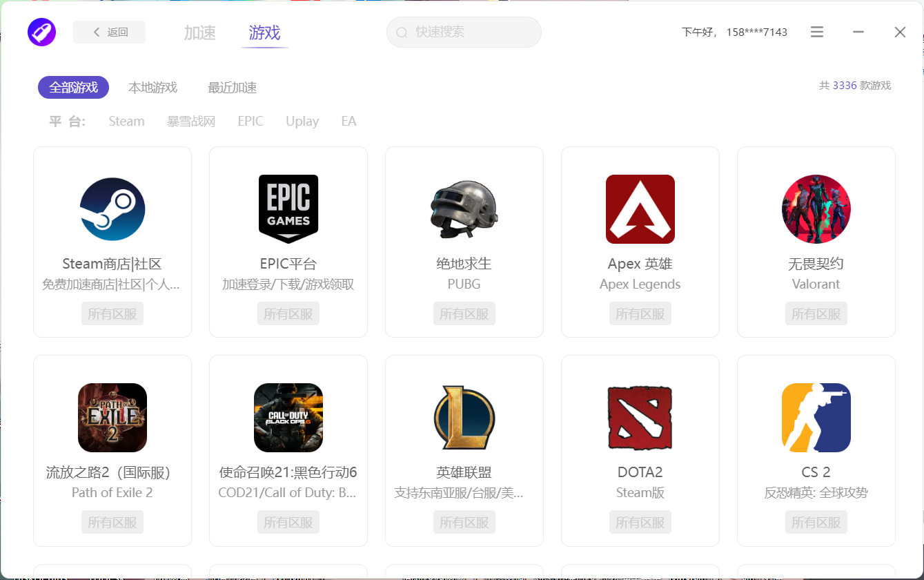Open the hamburger menu icon
This screenshot has height=580, width=924.
(817, 32)
